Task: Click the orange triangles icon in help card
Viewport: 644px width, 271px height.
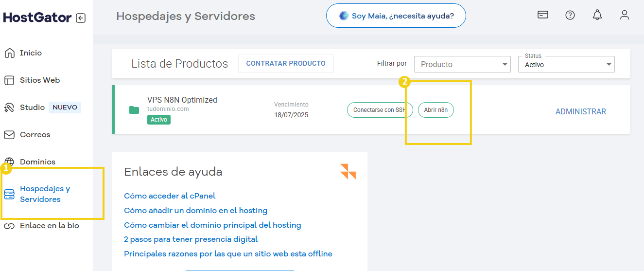Action: click(348, 171)
